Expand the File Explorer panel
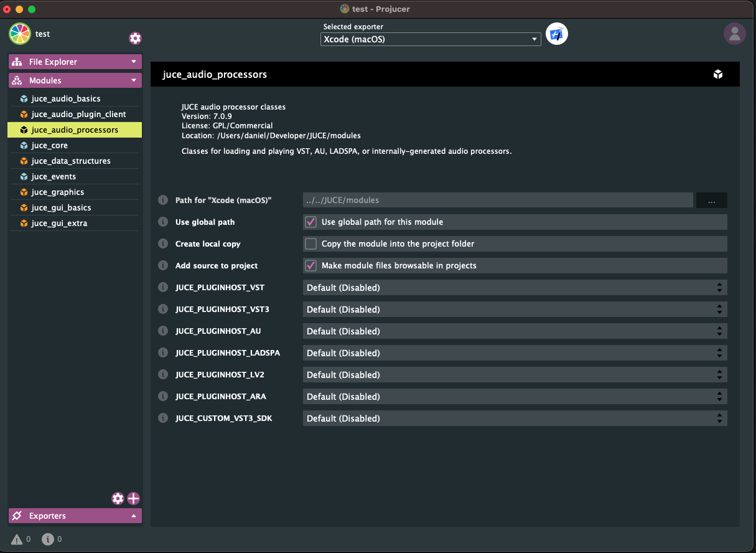 [x=75, y=62]
